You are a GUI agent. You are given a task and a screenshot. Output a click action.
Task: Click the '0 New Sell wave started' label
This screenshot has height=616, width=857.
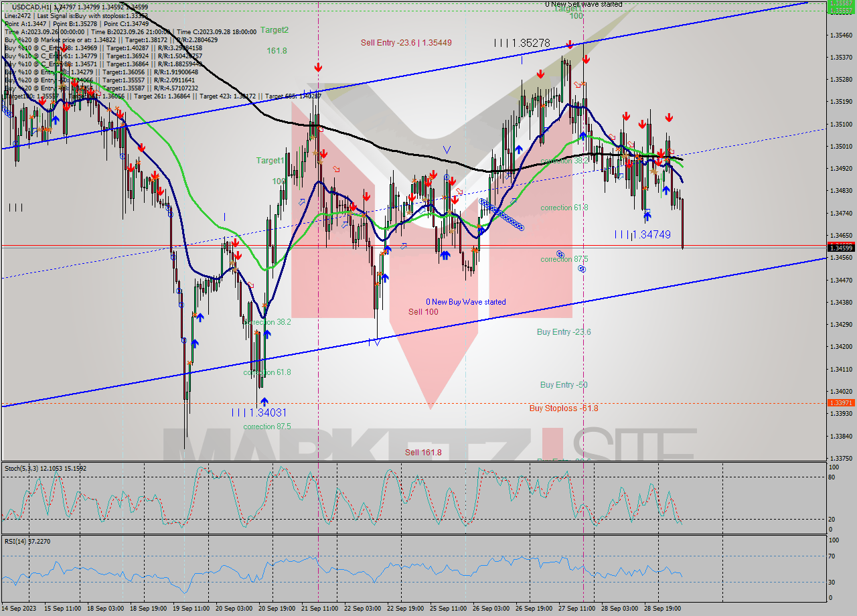[x=583, y=4]
